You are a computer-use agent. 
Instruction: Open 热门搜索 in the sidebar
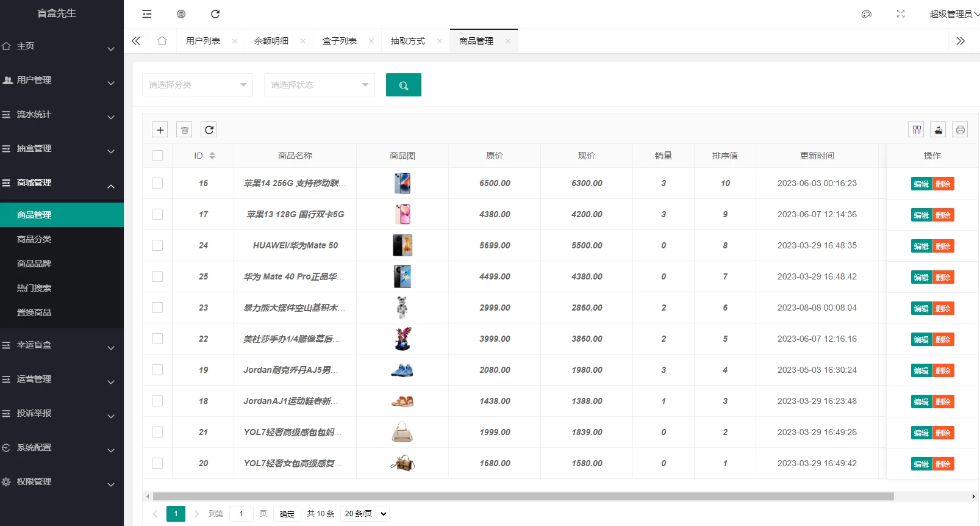(x=62, y=288)
